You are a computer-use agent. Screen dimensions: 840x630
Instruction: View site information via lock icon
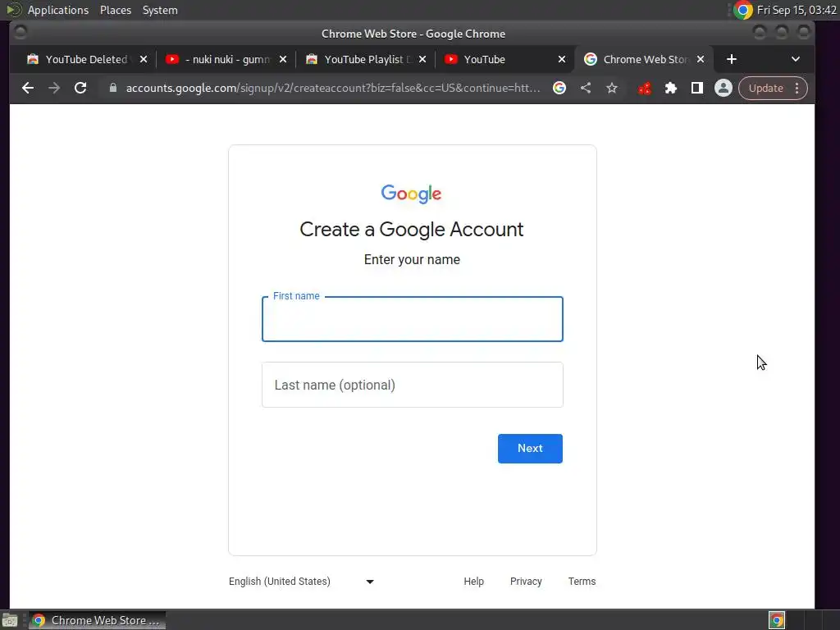coord(113,88)
